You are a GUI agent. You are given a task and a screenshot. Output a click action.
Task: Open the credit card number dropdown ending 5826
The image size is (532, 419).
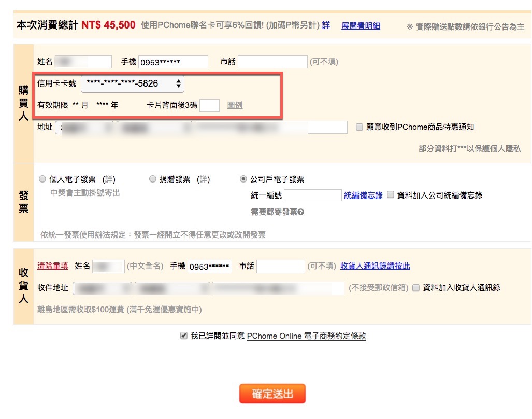[133, 83]
